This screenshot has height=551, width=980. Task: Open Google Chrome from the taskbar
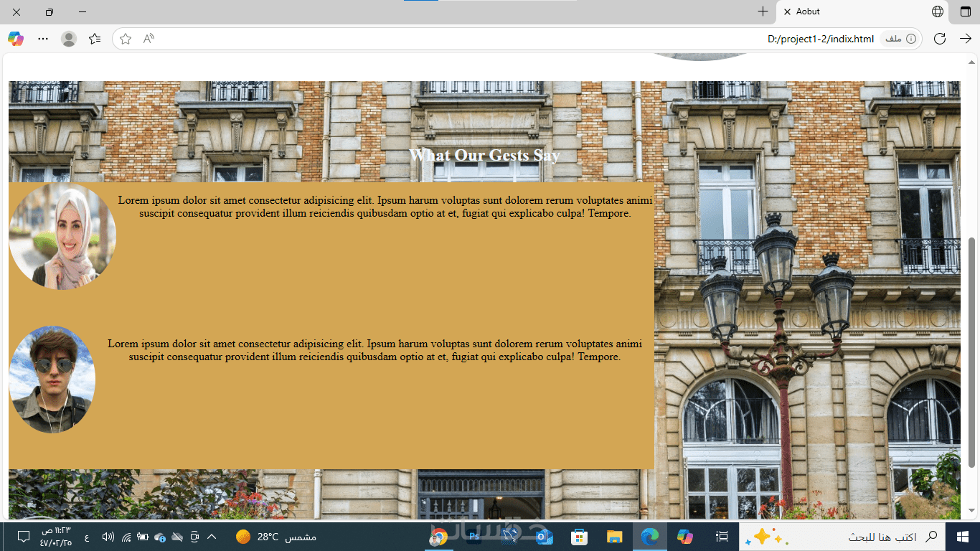coord(439,537)
